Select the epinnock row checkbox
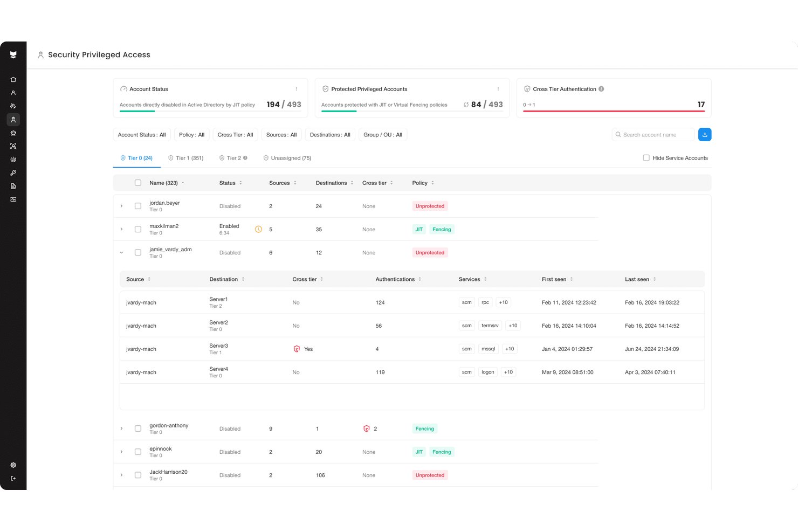Screen dimensions: 798x532 pyautogui.click(x=138, y=452)
